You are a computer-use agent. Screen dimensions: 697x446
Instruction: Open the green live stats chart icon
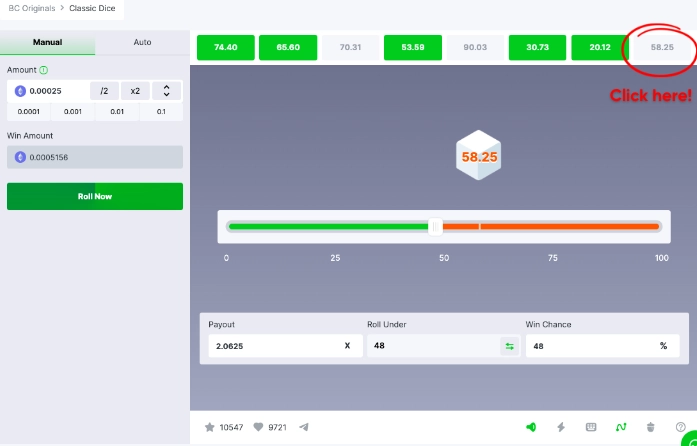[620, 427]
